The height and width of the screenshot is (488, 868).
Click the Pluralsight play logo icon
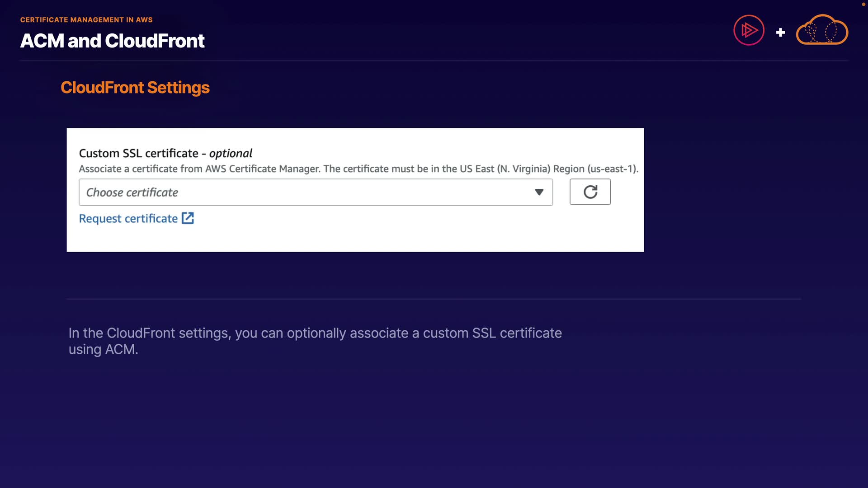[x=749, y=30]
